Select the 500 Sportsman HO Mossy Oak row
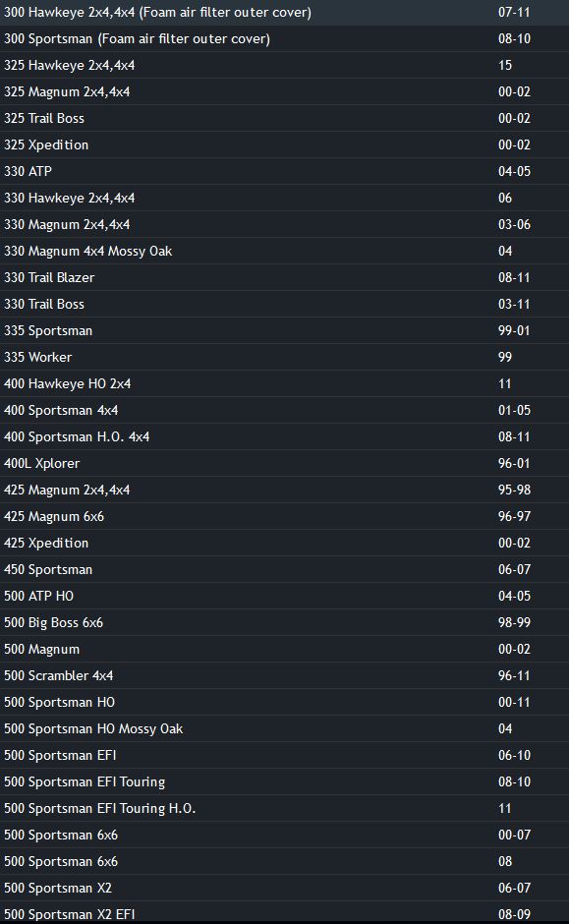Screen dimensions: 569x924 tap(285, 729)
